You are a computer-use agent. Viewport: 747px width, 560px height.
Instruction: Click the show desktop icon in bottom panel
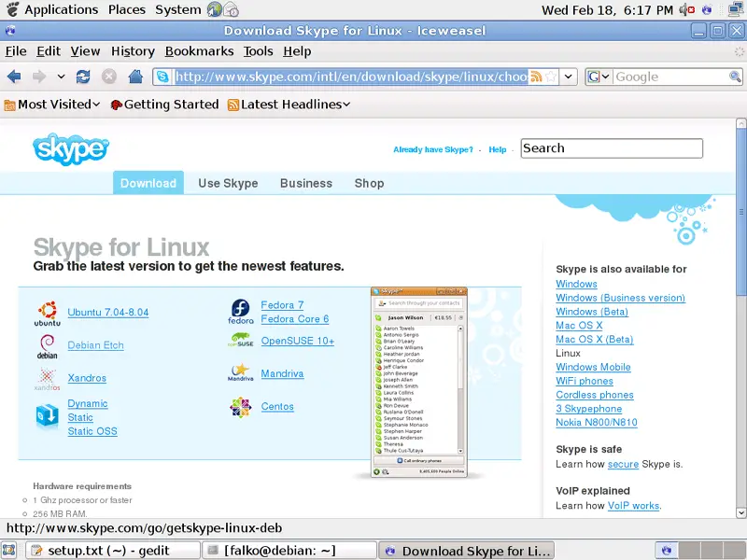[9, 551]
